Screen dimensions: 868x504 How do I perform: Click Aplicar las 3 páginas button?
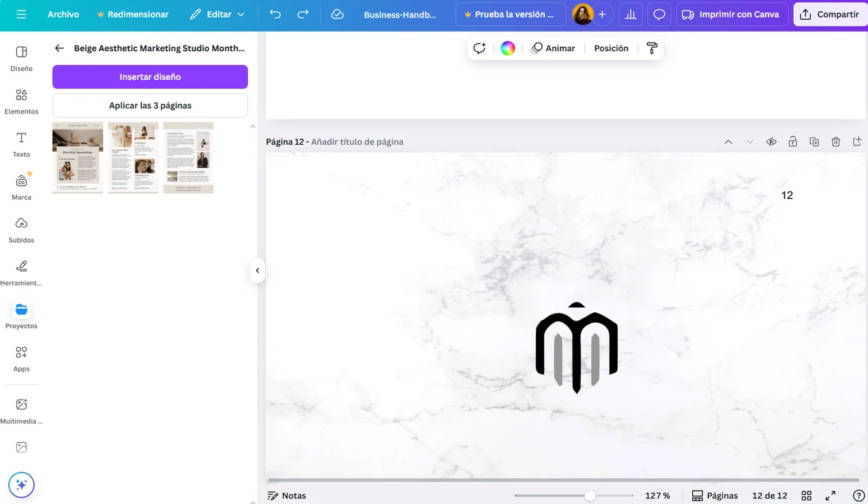[150, 106]
